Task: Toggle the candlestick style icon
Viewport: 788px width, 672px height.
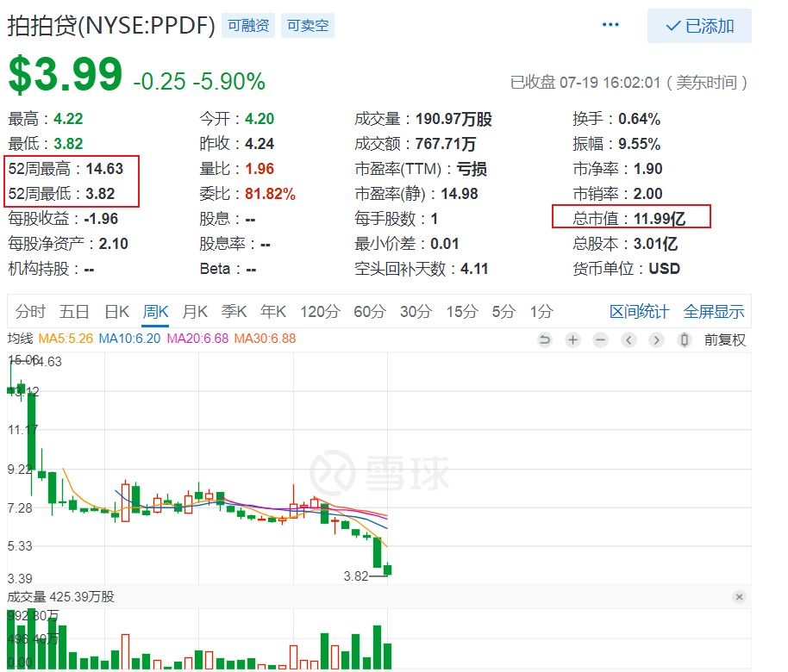Action: point(684,340)
